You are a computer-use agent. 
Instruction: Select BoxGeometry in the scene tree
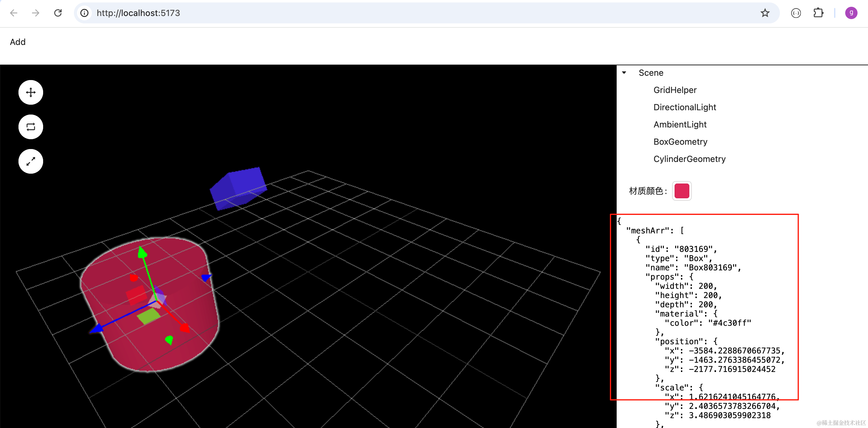point(680,142)
